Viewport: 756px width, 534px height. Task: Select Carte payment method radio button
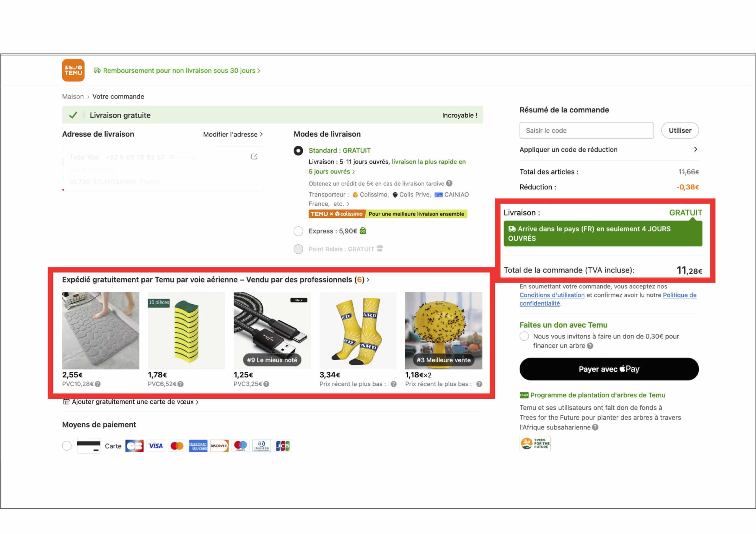67,446
